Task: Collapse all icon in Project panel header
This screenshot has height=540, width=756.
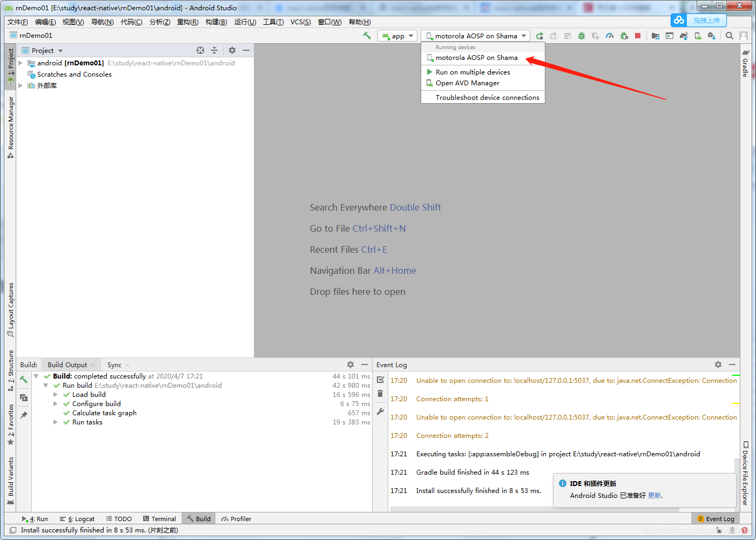Action: [x=214, y=50]
